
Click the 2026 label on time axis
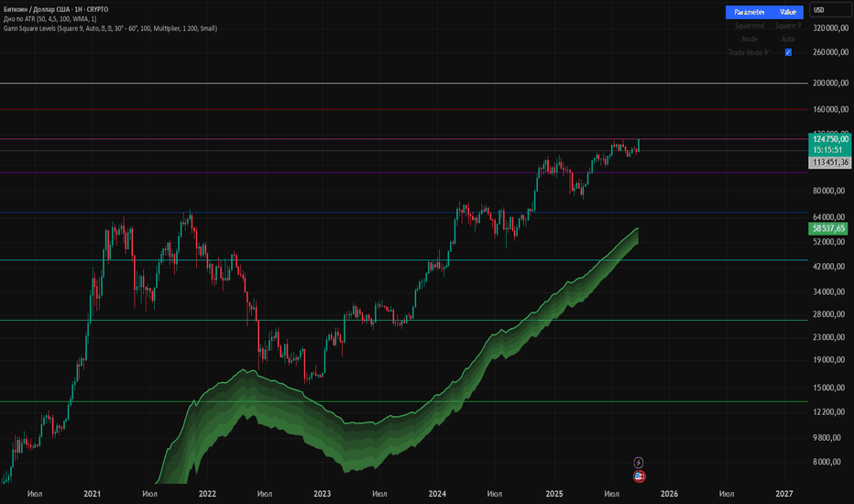point(669,493)
